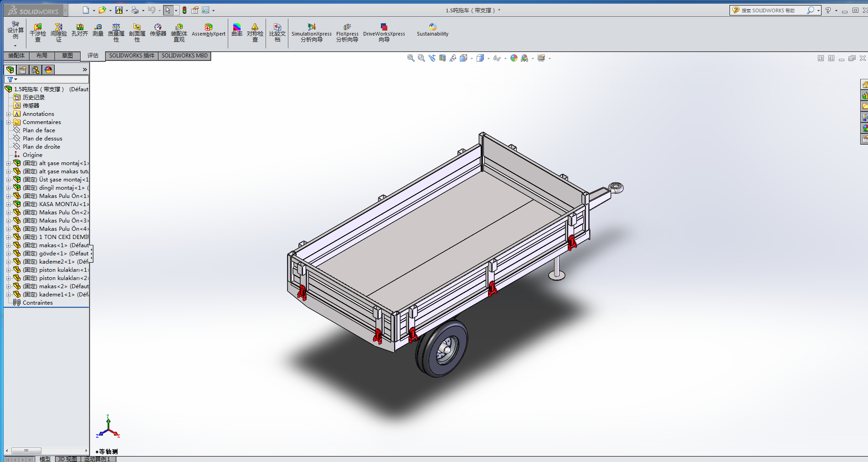Screen dimensions: 868x462
Task: Expand the KASA MONTAJ<1> component
Action: (8, 204)
